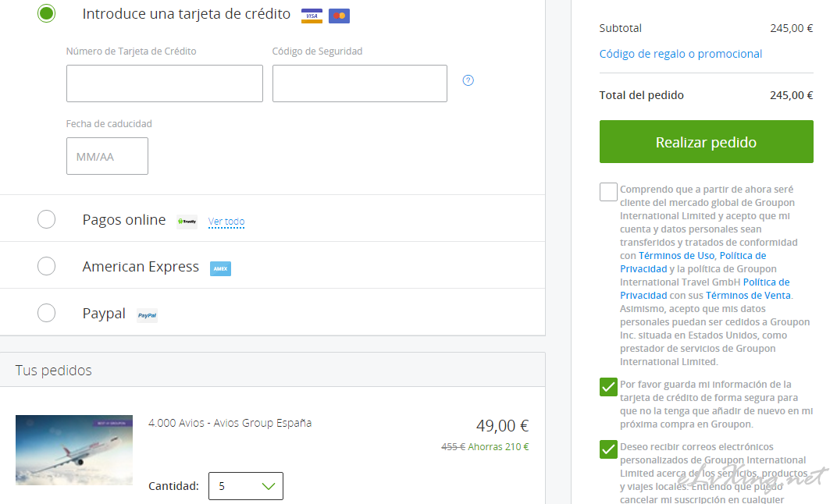Click the PayPal logo icon

pyautogui.click(x=148, y=316)
